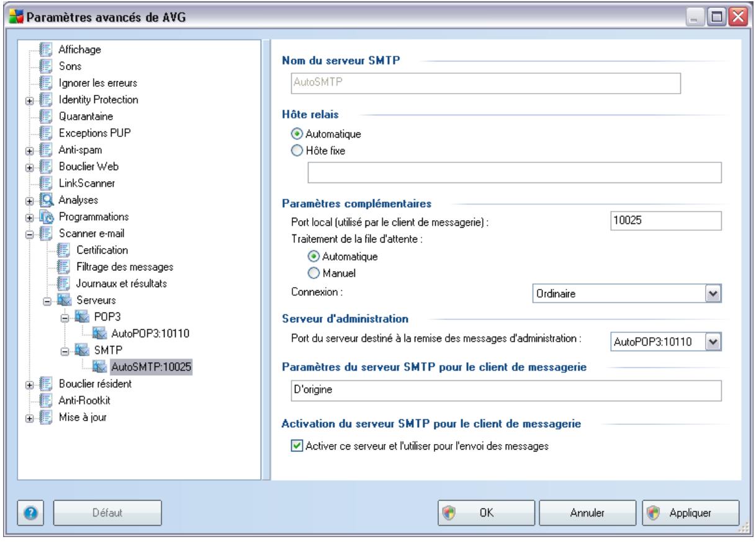Click the AutoPOP3:10110 server icon
The height and width of the screenshot is (542, 756).
[x=101, y=334]
